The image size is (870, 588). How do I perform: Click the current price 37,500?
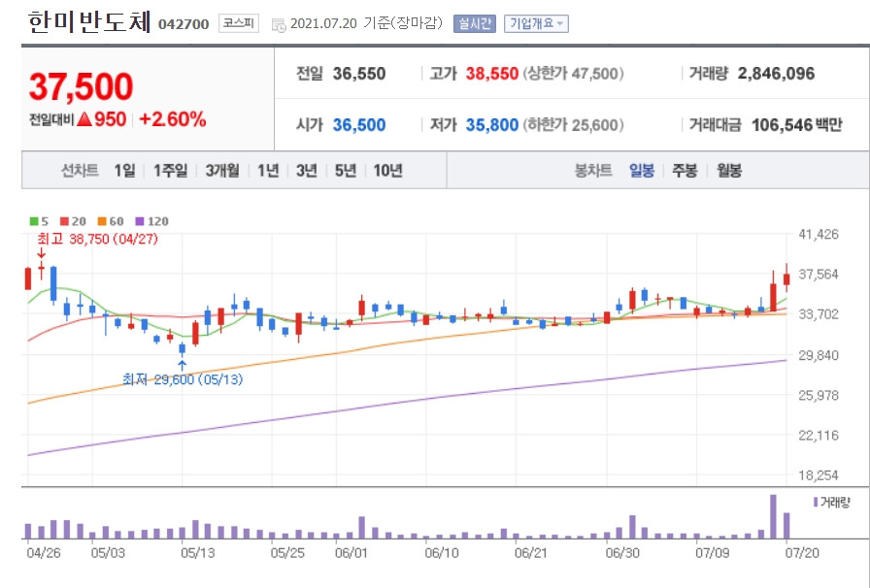[81, 86]
